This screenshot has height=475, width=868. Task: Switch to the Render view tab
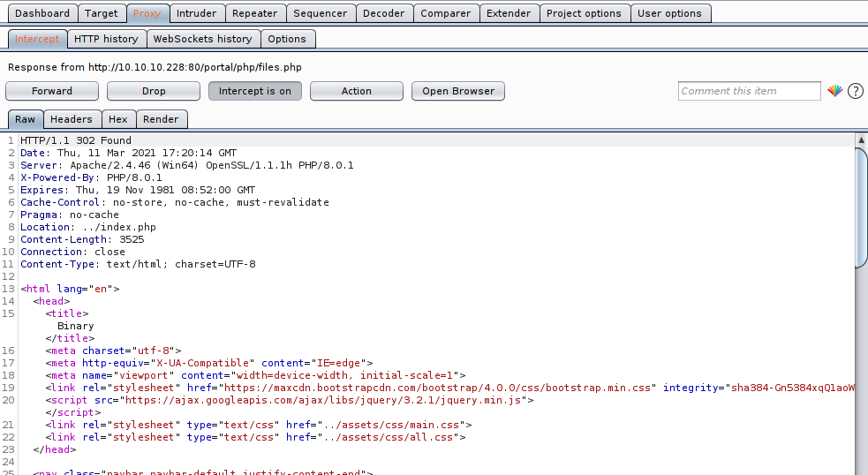point(161,119)
